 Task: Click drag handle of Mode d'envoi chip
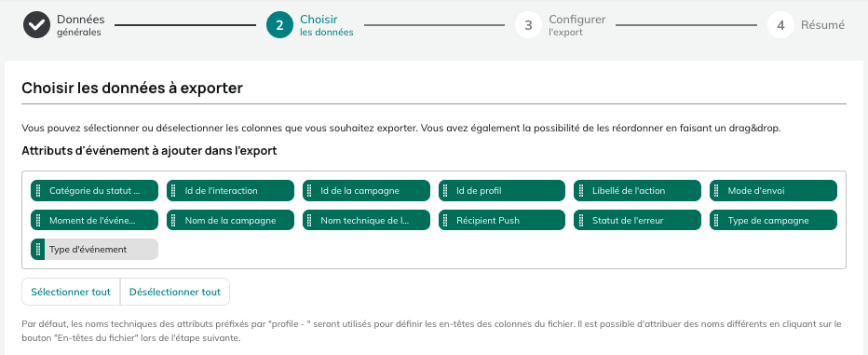click(717, 190)
